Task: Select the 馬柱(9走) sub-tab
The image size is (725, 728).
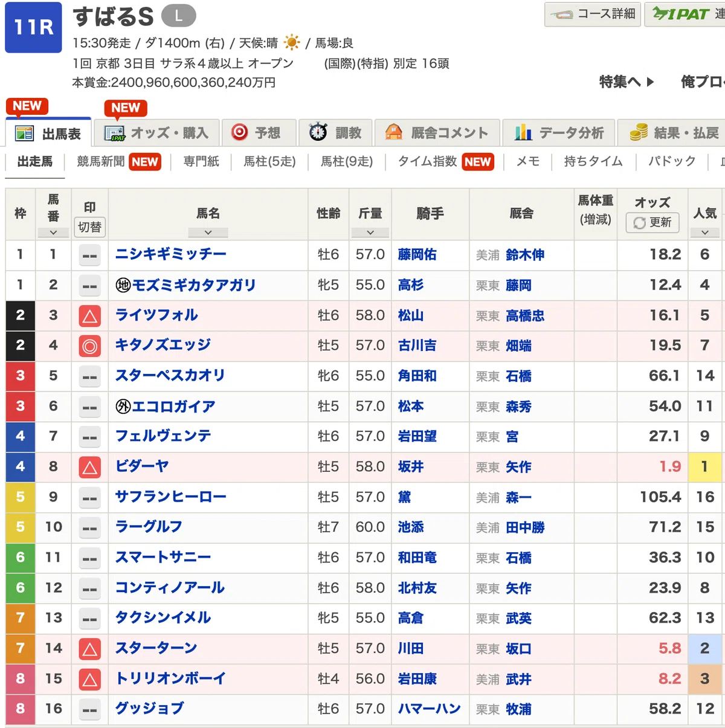Action: point(347,161)
